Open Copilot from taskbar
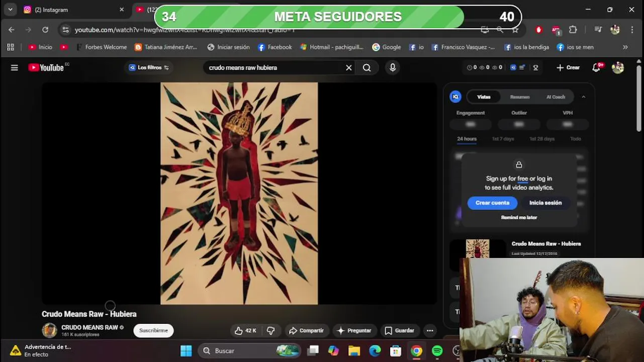Screen dimensions: 644x362 coord(333,350)
